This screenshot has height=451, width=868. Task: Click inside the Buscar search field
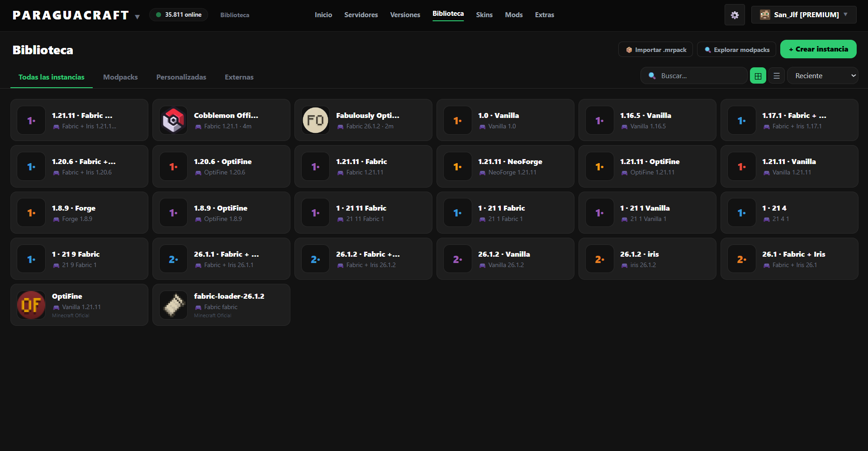[694, 75]
